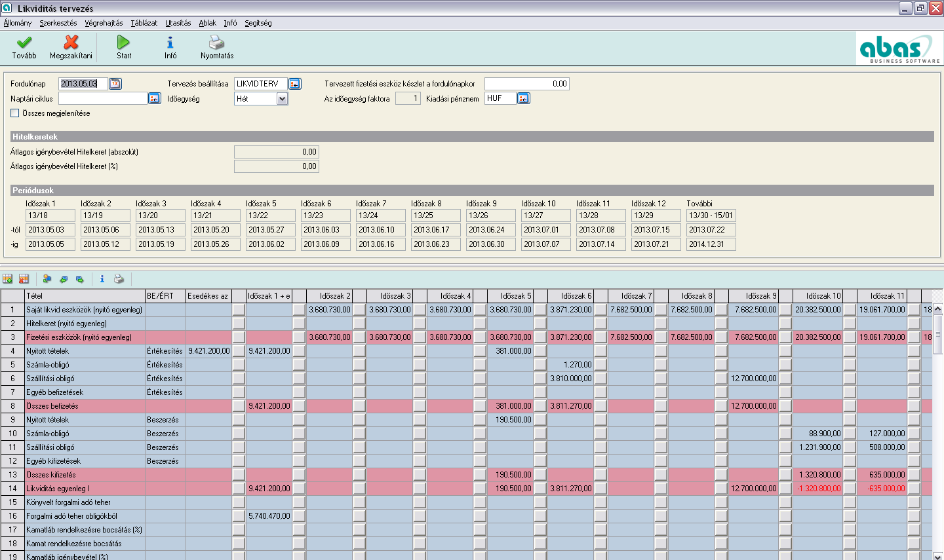Click value 88.900,00 in Számla-obligó Beszerzés row
The width and height of the screenshot is (944, 560).
825,434
